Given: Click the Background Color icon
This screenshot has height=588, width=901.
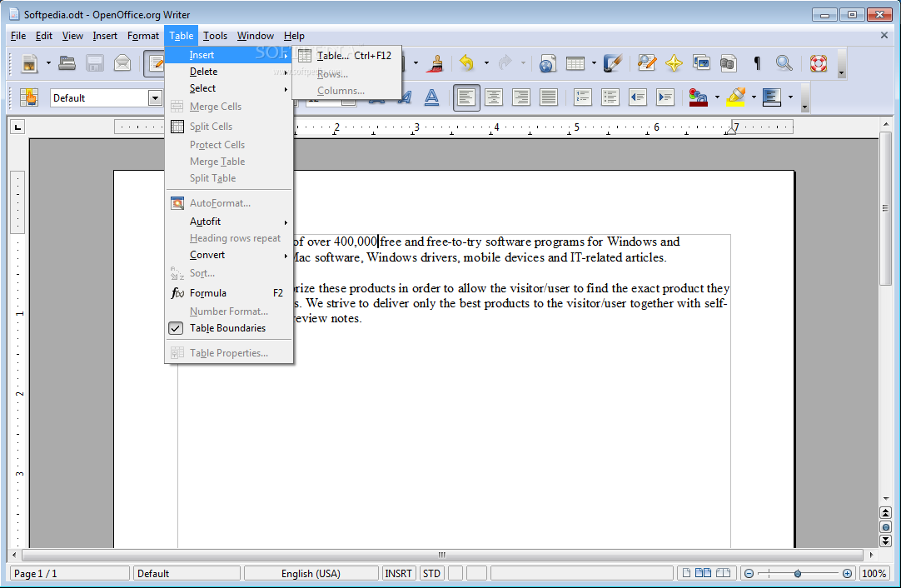Looking at the screenshot, I should pos(772,97).
